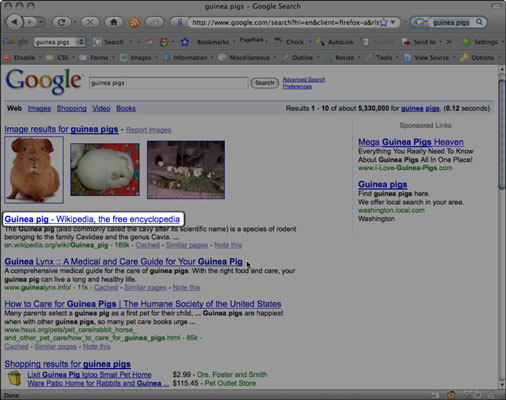Click the Google page Search button
The width and height of the screenshot is (506, 400).
point(265,83)
